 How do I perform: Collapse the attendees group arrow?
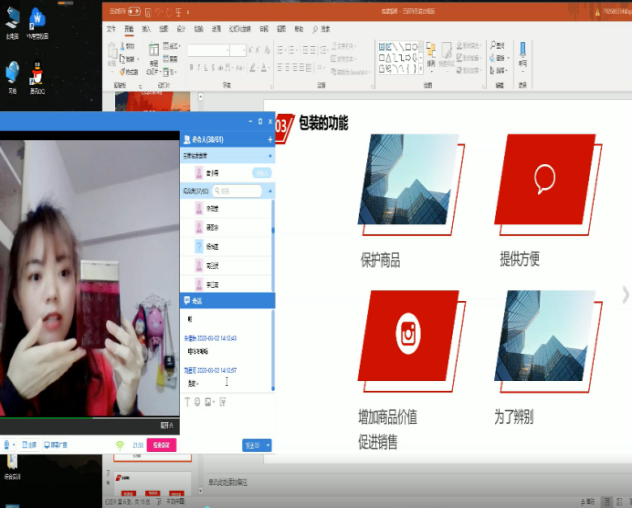pyautogui.click(x=270, y=191)
